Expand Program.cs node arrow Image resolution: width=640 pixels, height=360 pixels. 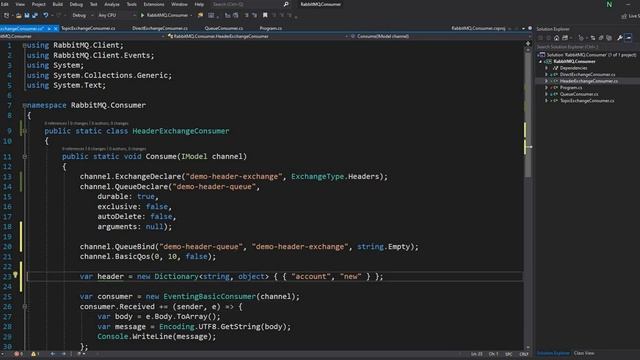(x=547, y=88)
